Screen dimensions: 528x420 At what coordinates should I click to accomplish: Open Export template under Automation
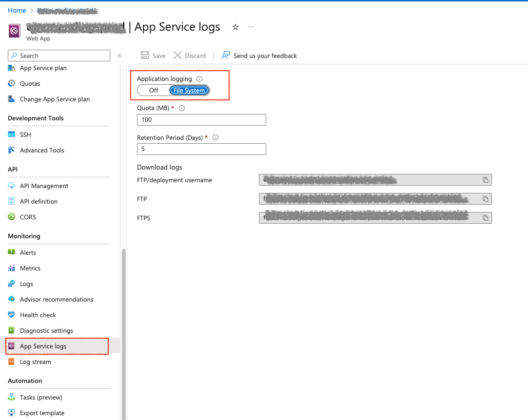coord(42,413)
